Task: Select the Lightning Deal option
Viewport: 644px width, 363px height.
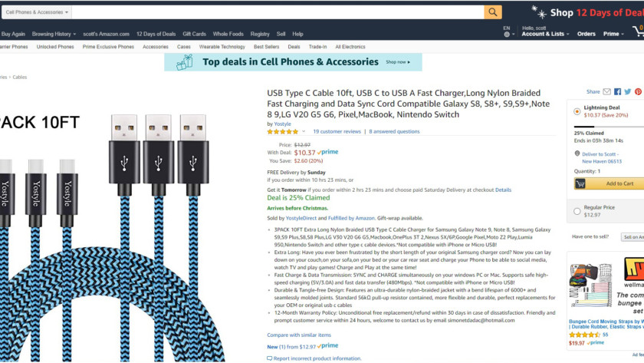Action: [577, 111]
